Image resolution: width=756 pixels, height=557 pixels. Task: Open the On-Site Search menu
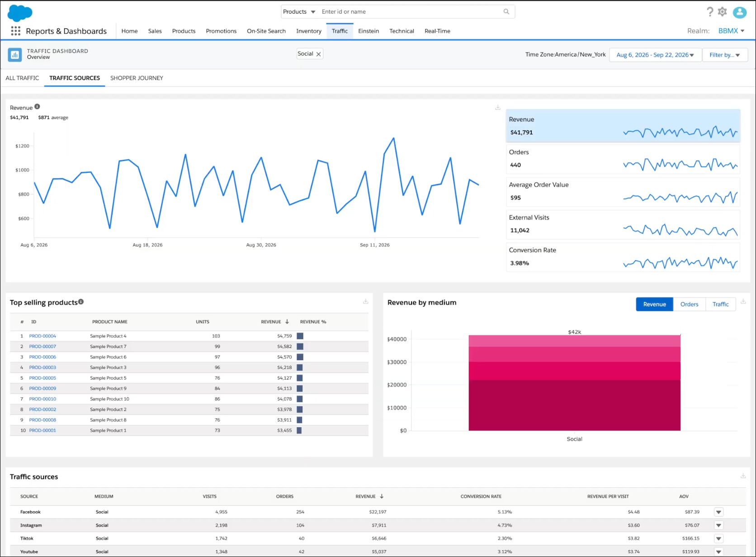(x=266, y=31)
